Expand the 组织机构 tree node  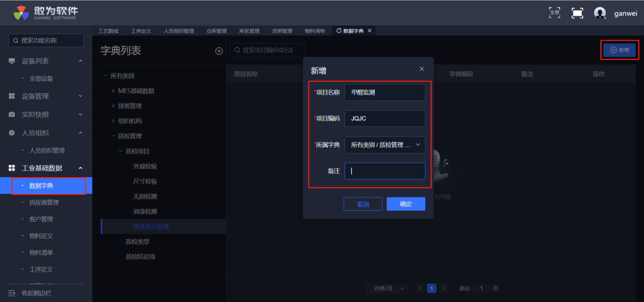click(113, 121)
